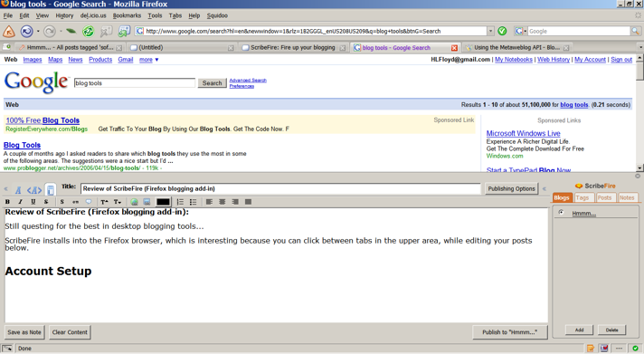Switch to ScribeFire: Fire up your blogging tab
644x354 pixels.
pyautogui.click(x=293, y=48)
